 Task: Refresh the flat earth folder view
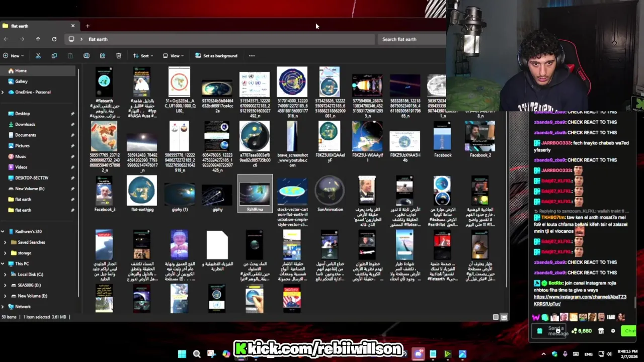[54, 39]
